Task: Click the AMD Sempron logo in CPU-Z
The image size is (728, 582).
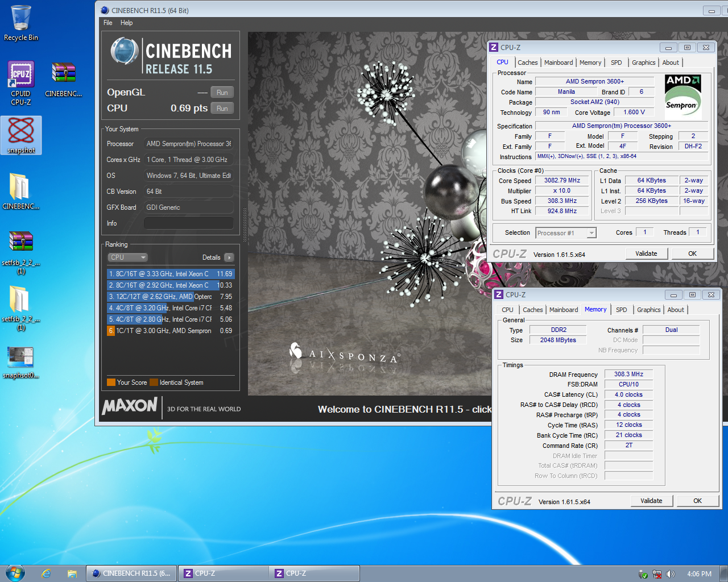Action: point(683,97)
